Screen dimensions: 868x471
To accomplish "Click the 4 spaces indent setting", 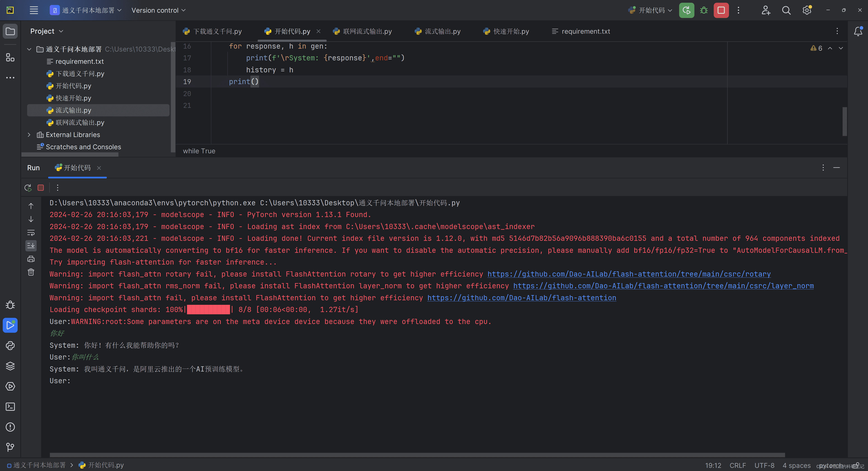I will 797,466.
